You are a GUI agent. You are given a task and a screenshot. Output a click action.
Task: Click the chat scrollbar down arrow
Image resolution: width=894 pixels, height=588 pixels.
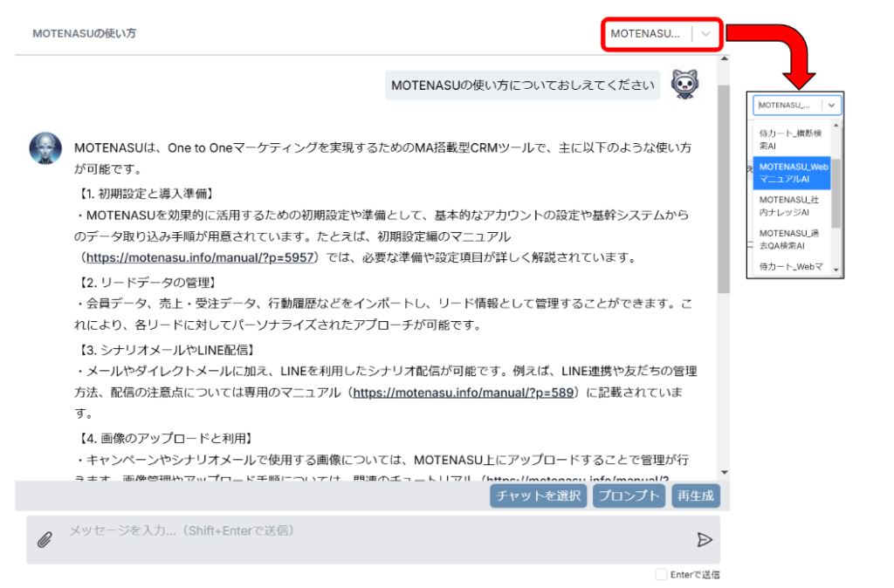724,472
